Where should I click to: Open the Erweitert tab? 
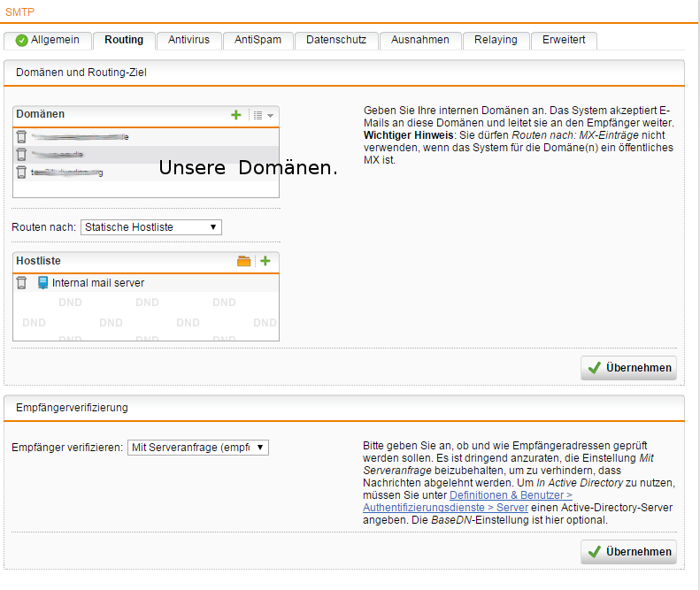(x=564, y=40)
